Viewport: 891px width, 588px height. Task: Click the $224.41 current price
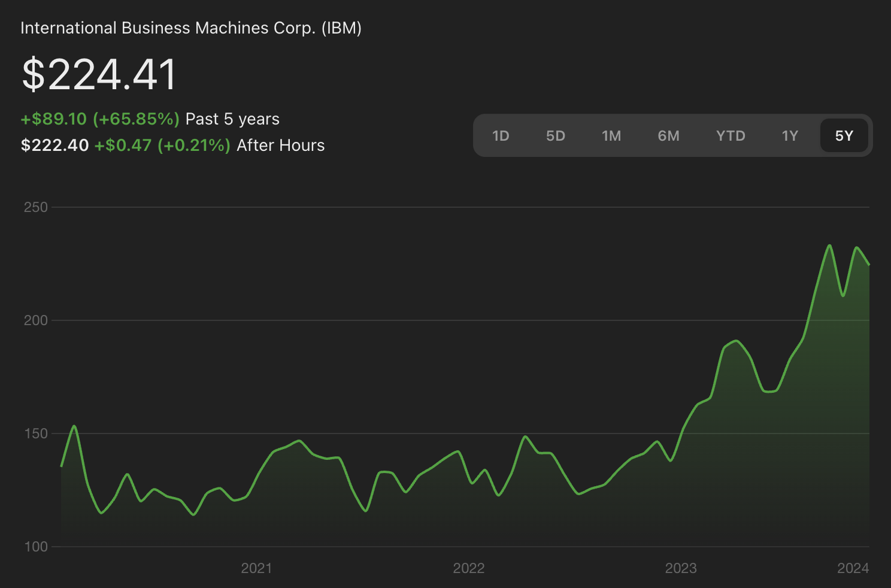pos(99,75)
